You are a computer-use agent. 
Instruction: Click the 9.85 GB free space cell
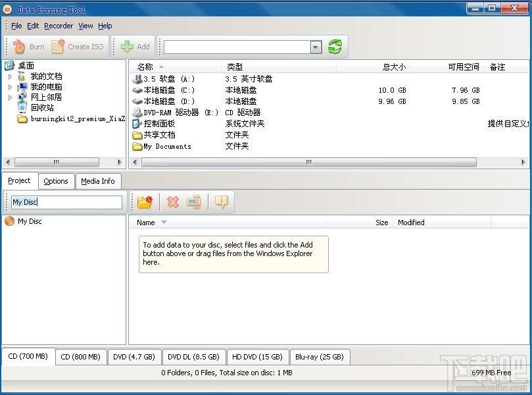(x=466, y=101)
